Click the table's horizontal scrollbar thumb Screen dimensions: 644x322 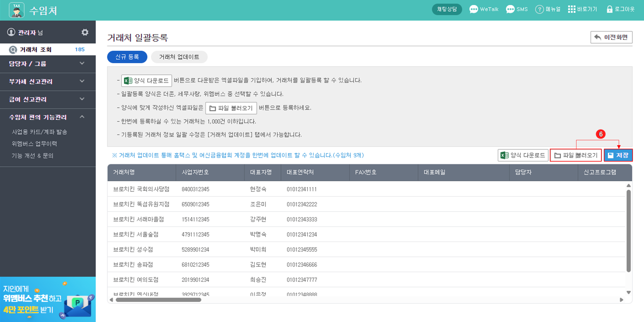tap(158, 300)
